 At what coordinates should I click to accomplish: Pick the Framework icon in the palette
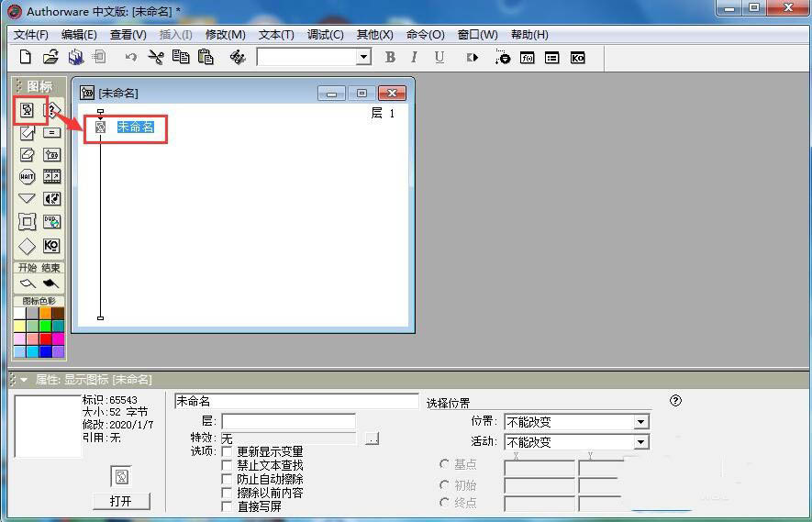click(27, 222)
